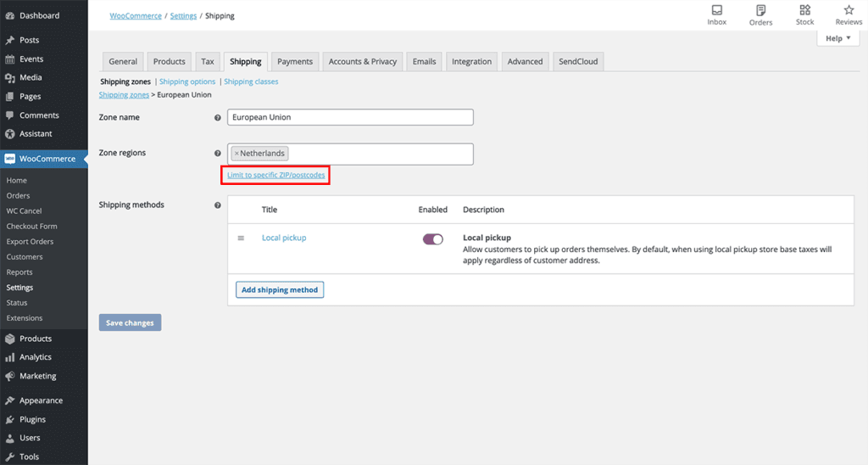The width and height of the screenshot is (868, 465).
Task: Click the Analytics bar chart icon
Action: [x=10, y=357]
